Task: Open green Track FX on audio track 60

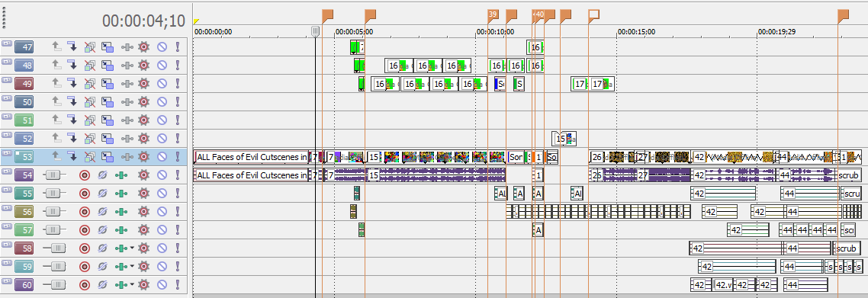Action: coord(122,285)
